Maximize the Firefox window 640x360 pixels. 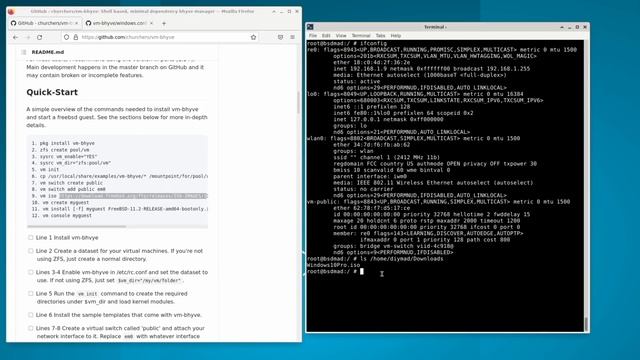[289, 11]
